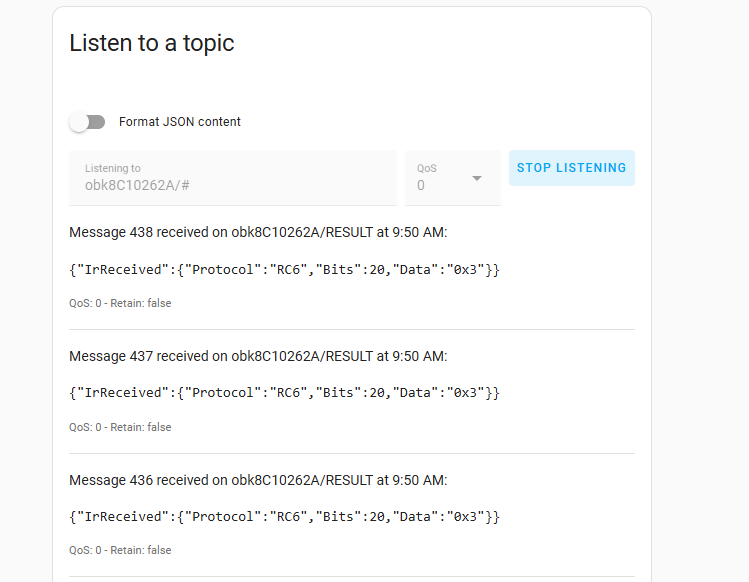Click the obk8C10262A/# topic text
The image size is (749, 582).
point(137,185)
